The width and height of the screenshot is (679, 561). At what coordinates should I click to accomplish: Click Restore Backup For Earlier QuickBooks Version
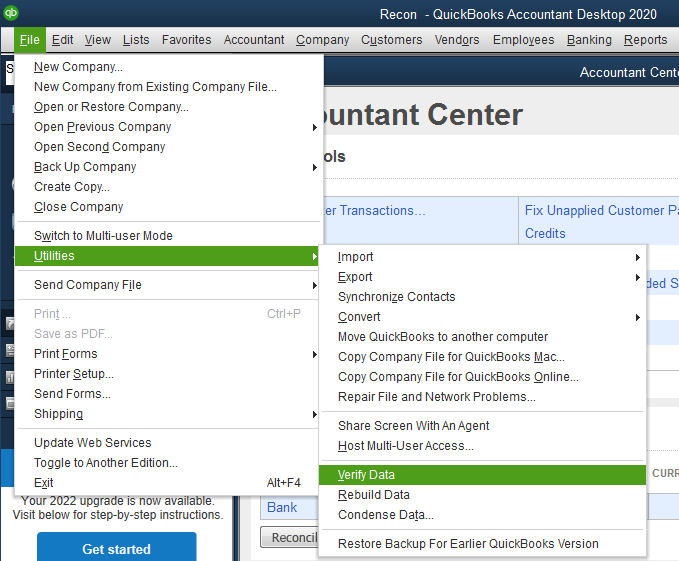click(x=468, y=544)
